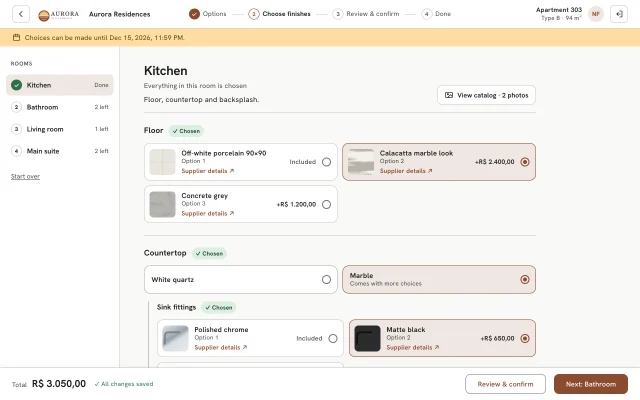The image size is (640, 400).
Task: Click the Options step checkmark icon
Action: pos(194,14)
